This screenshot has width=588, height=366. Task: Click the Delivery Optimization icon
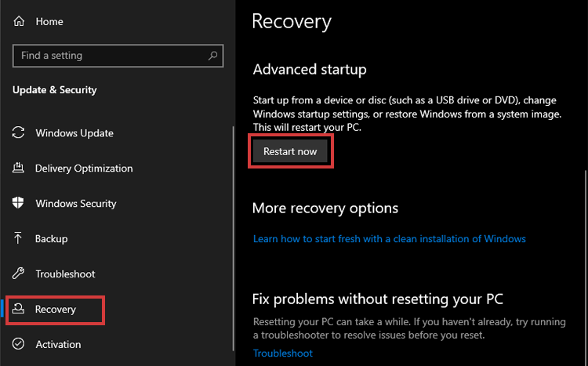point(18,168)
